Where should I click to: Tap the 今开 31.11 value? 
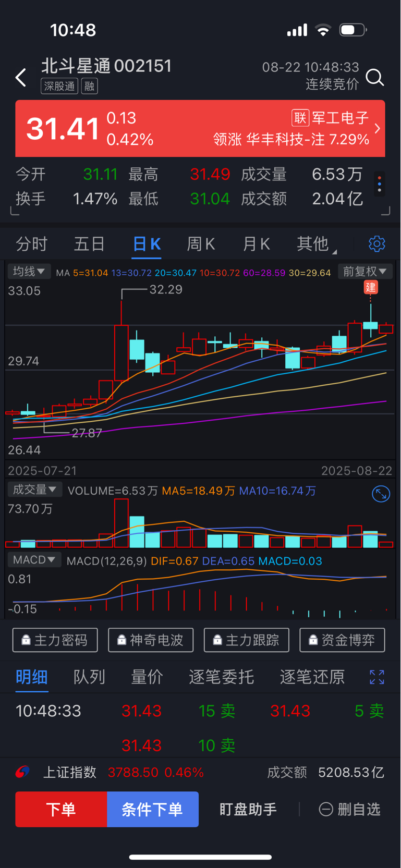point(100,174)
